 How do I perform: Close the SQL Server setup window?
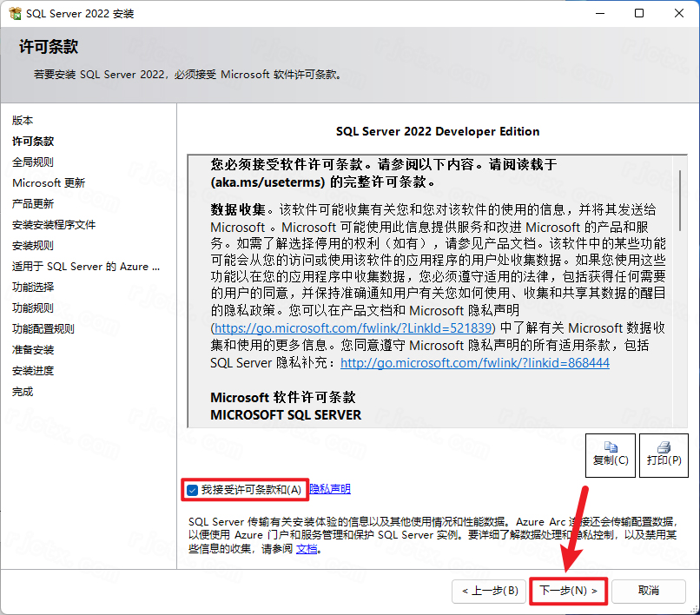point(679,13)
